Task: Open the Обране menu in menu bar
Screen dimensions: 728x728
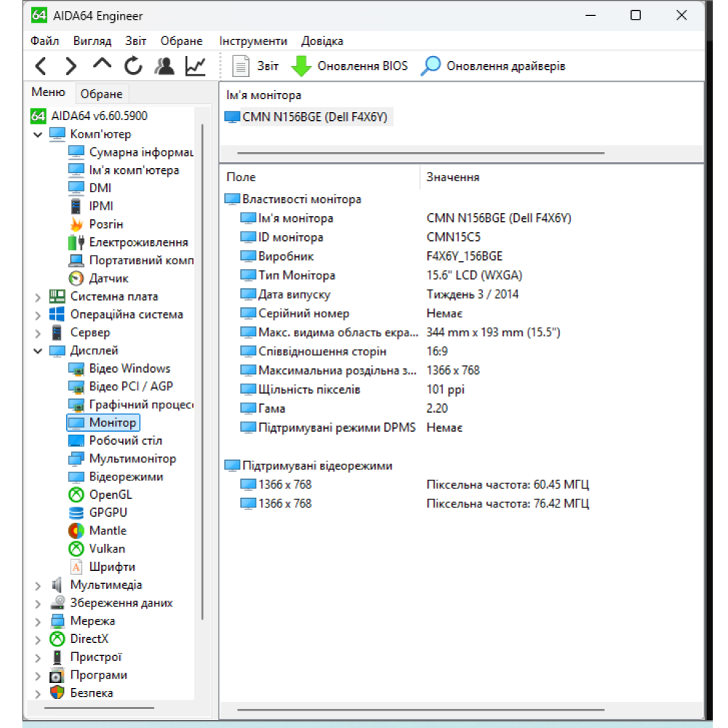Action: 181,41
